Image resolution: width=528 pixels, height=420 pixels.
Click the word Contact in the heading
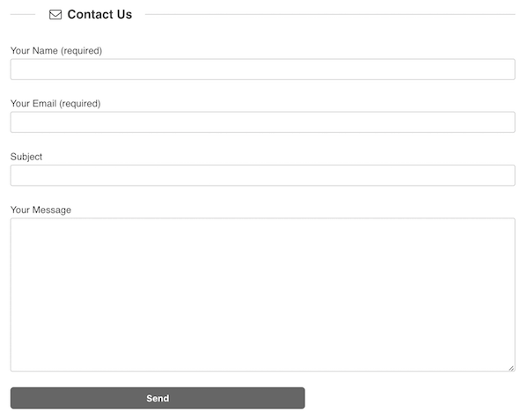91,14
